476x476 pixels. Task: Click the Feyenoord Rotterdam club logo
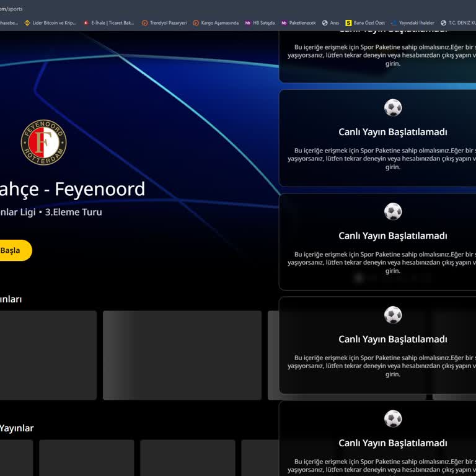pos(43,143)
